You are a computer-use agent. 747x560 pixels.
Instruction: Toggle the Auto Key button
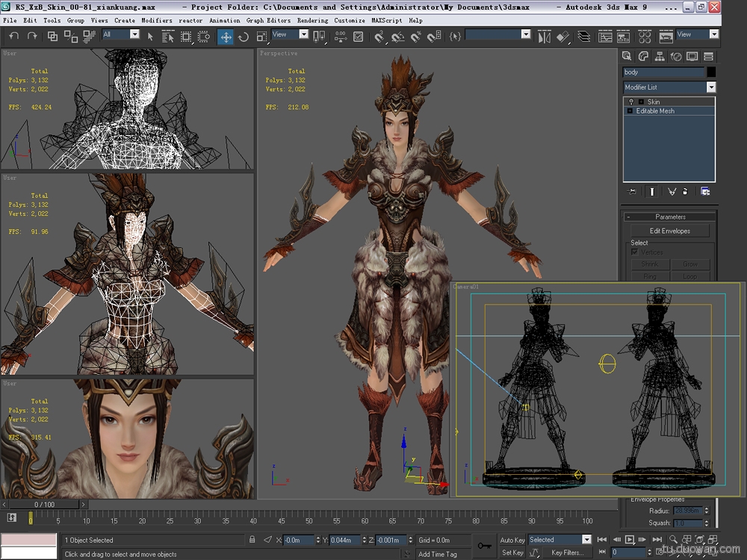512,540
